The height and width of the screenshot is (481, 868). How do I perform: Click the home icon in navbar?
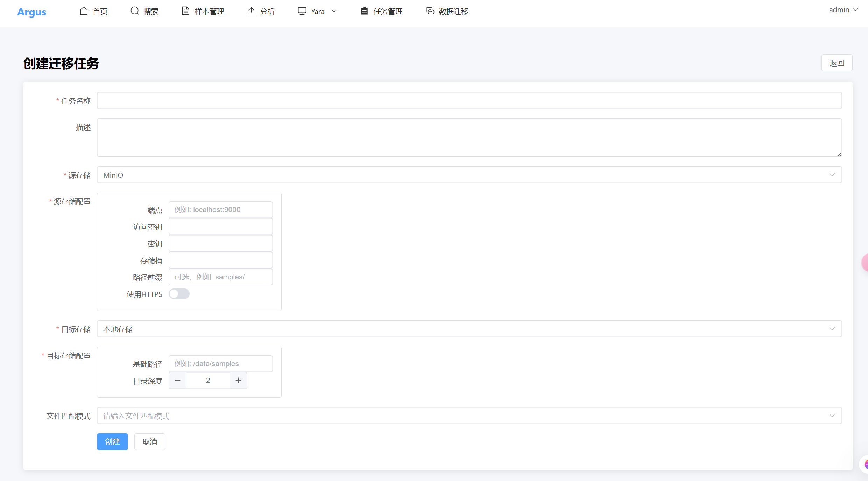tap(84, 11)
